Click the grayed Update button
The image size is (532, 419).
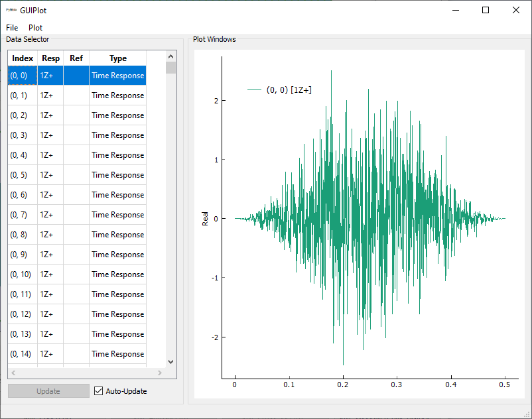tap(48, 391)
